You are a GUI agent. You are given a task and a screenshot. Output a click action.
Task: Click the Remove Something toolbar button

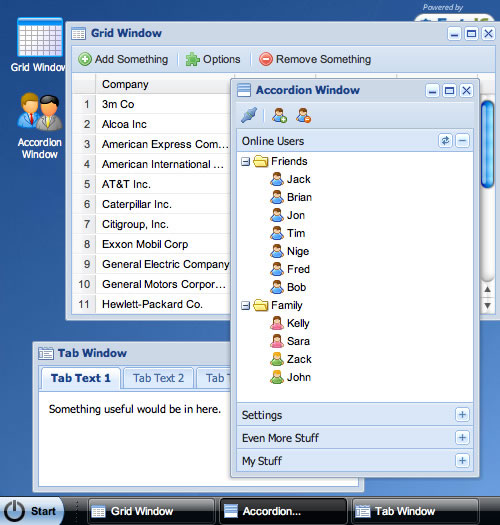(315, 59)
